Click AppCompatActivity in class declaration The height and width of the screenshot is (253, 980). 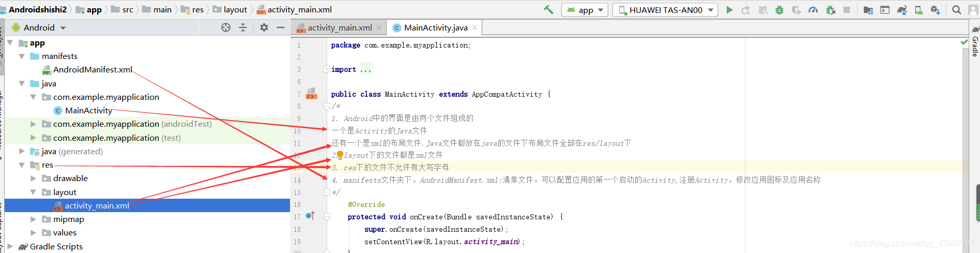pos(507,94)
